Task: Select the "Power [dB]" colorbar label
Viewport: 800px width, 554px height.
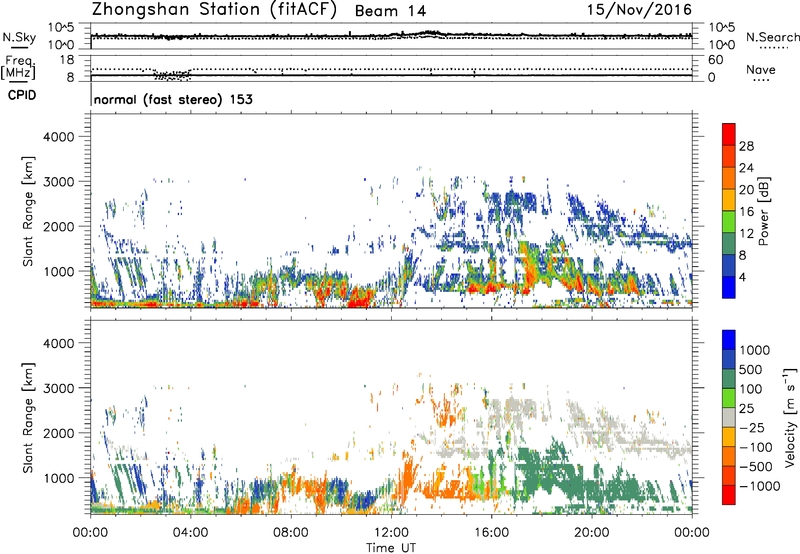Action: pyautogui.click(x=763, y=211)
